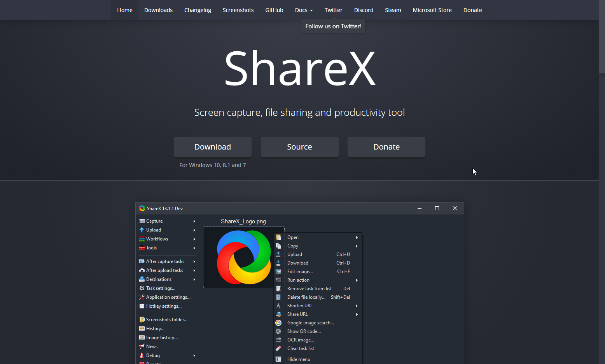Click the ShareX page heading
The image size is (605, 364).
(300, 68)
